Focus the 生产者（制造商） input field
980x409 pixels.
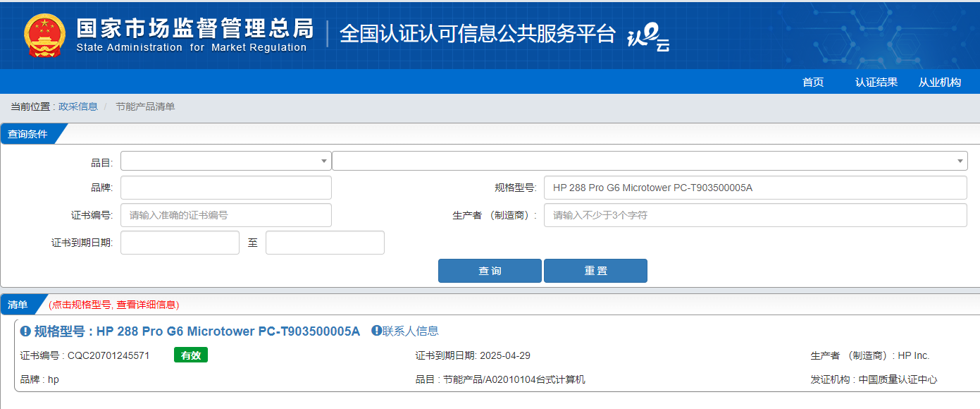[x=755, y=215]
